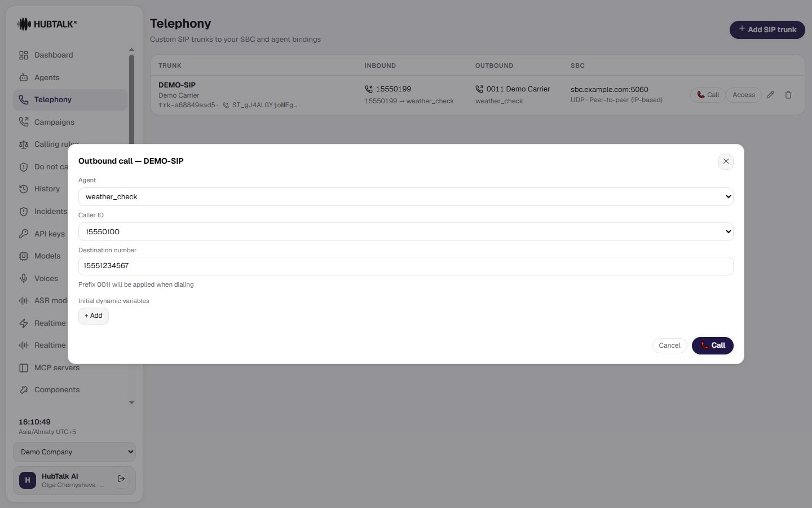Viewport: 812px width, 508px height.
Task: Open the History clock icon
Action: point(24,189)
